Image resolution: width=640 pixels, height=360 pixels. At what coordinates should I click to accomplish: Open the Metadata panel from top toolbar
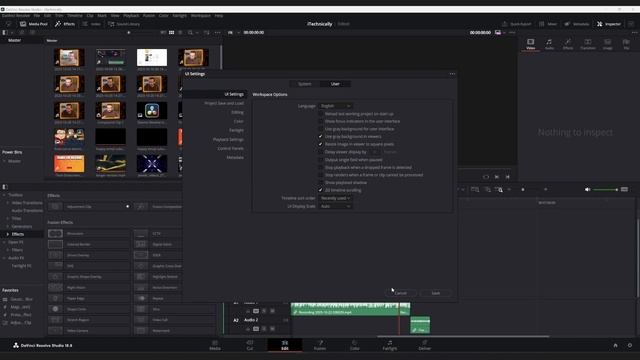point(577,24)
